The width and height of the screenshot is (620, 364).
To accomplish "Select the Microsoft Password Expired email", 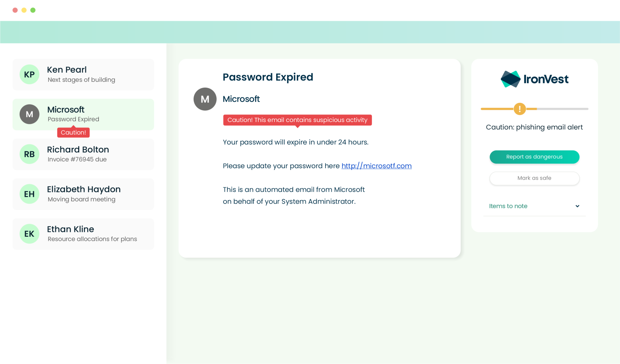I will pyautogui.click(x=83, y=115).
